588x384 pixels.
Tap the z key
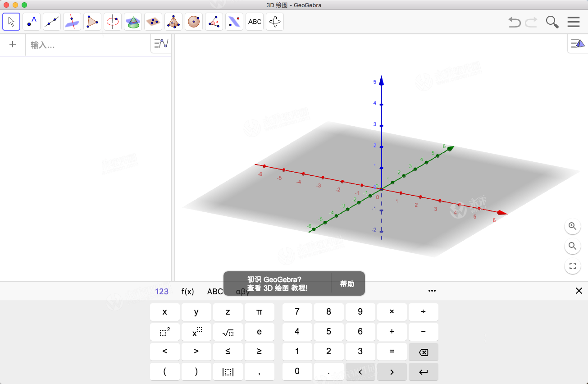(x=228, y=312)
